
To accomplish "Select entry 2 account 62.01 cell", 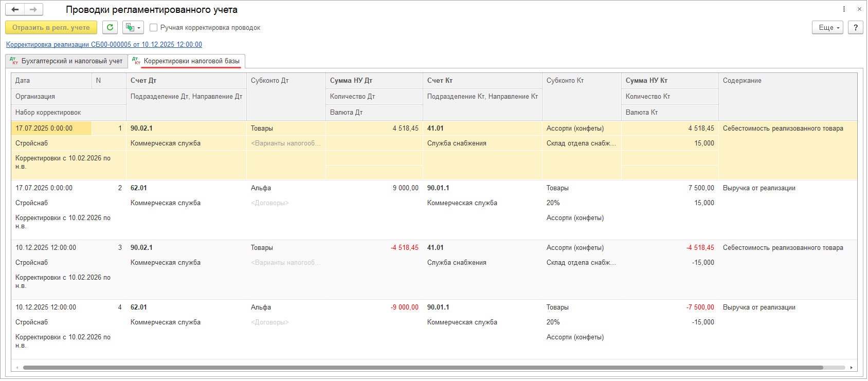I will point(139,188).
